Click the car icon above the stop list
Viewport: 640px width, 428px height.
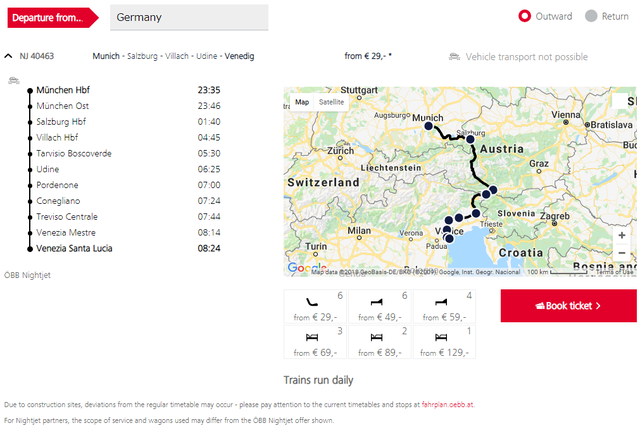click(14, 80)
